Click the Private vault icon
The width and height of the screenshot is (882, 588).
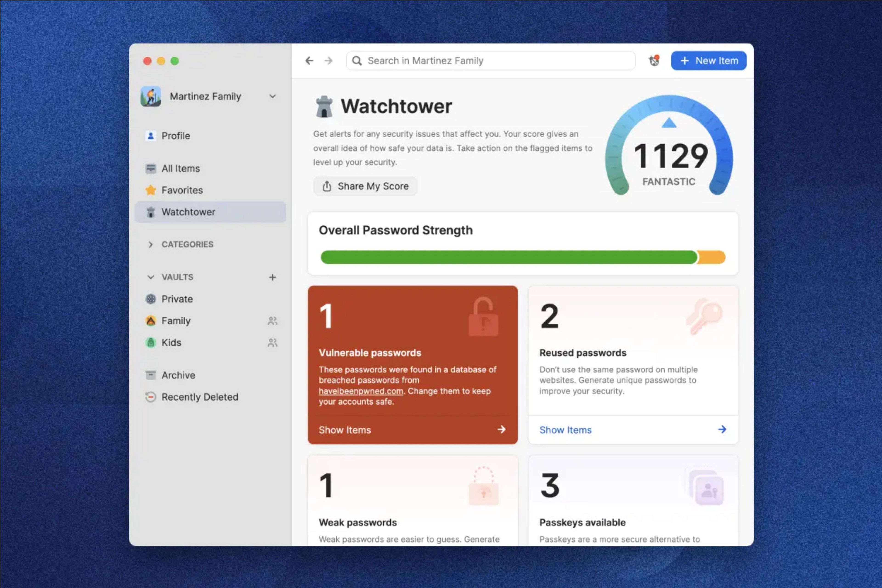(151, 299)
